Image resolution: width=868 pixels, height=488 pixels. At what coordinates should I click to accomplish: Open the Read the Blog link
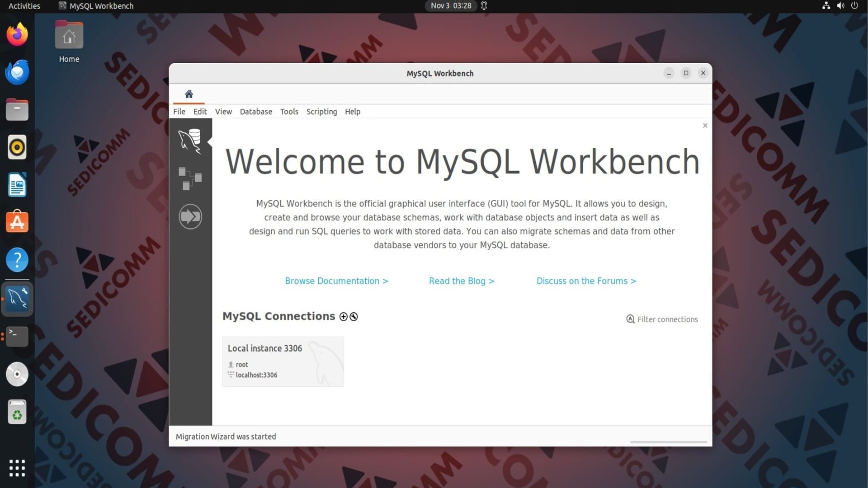tap(462, 281)
